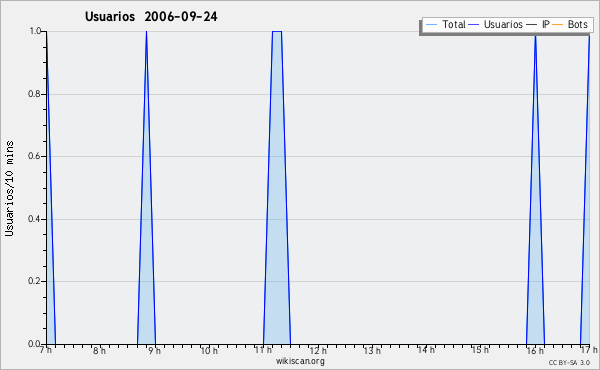
Task: Click the 0.8 y-axis value
Action: click(34, 94)
